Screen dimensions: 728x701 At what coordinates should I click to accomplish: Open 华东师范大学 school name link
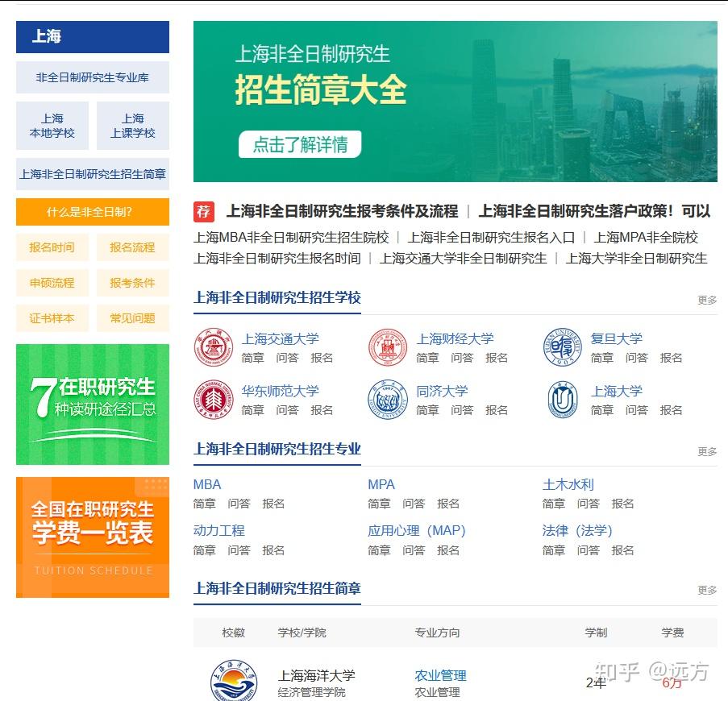click(x=280, y=391)
